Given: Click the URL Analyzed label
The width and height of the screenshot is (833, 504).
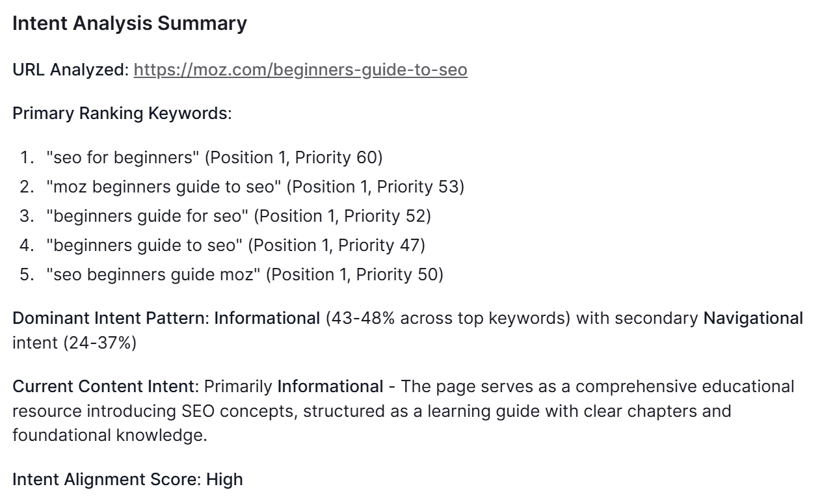Looking at the screenshot, I should [70, 70].
